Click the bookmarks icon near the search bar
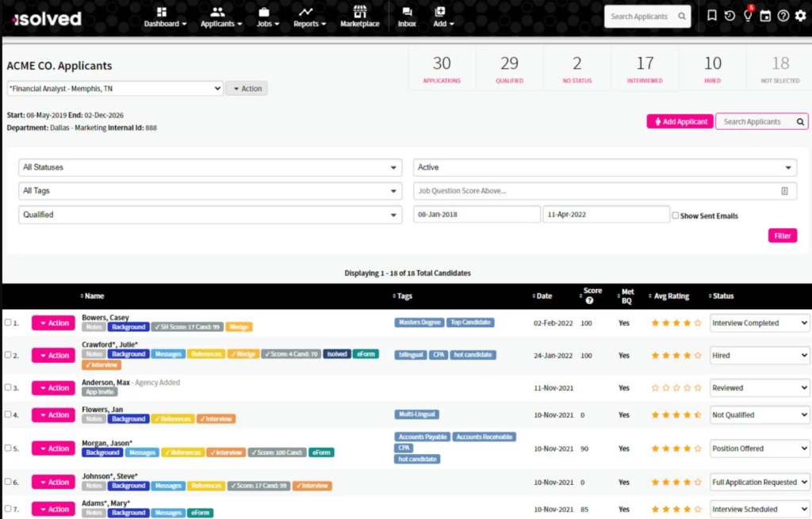This screenshot has height=519, width=812. point(711,14)
